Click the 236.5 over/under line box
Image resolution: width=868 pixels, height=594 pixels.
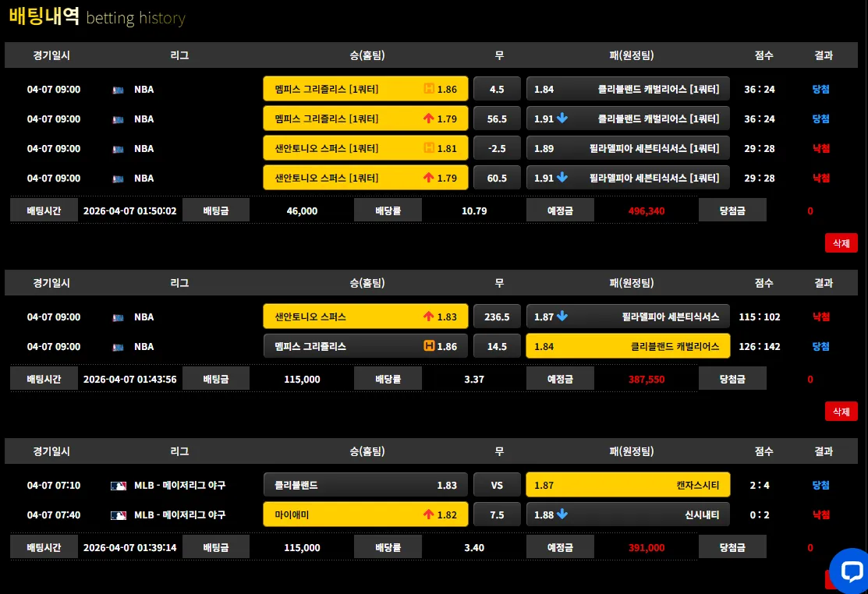pos(497,317)
